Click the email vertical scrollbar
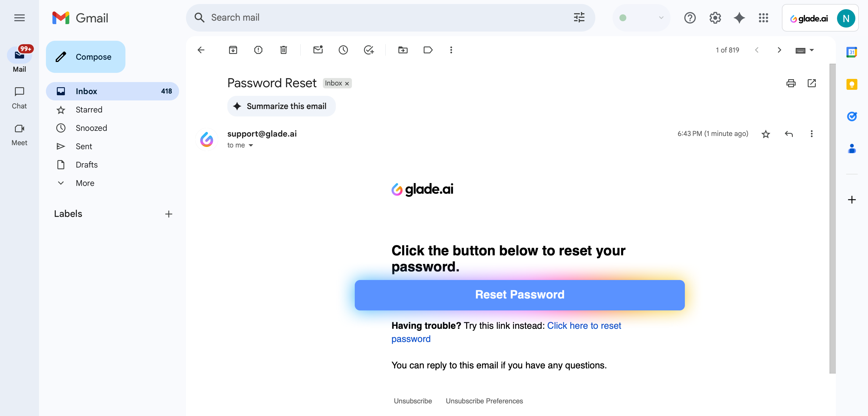The width and height of the screenshot is (868, 416). coord(832,218)
